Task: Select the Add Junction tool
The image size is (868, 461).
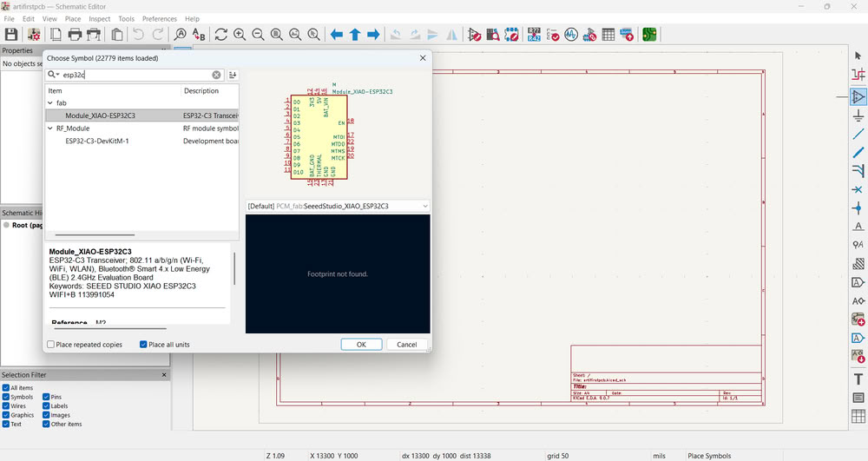Action: click(858, 208)
